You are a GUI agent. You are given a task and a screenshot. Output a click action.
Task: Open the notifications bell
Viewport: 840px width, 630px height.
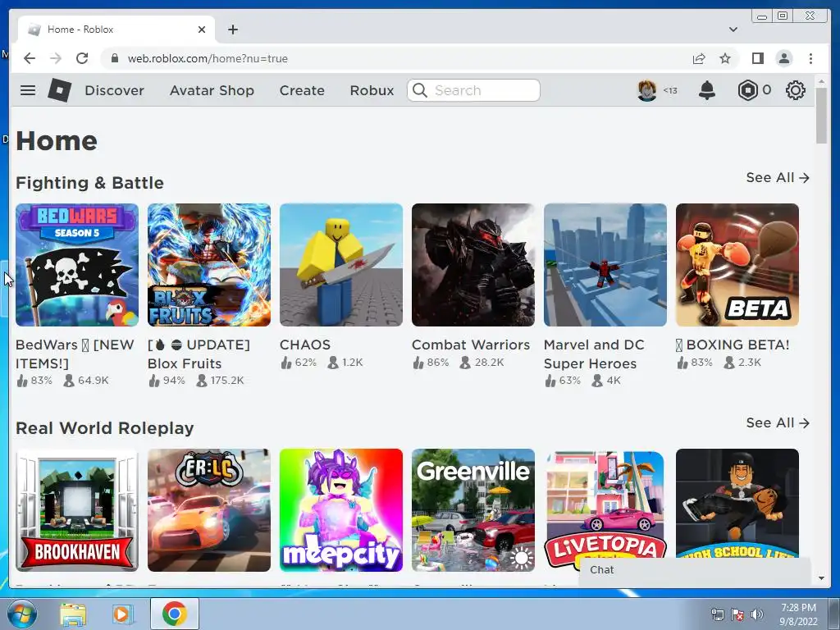click(706, 90)
